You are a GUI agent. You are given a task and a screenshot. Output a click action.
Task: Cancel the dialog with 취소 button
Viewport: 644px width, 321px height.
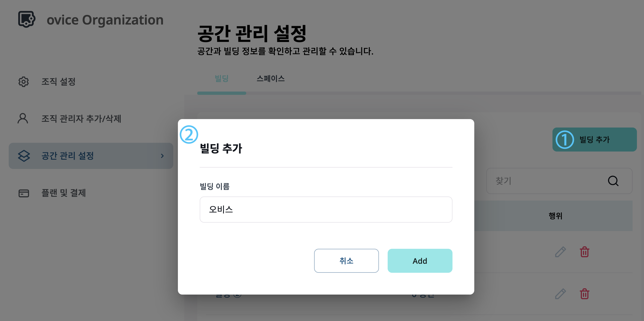[x=346, y=261]
